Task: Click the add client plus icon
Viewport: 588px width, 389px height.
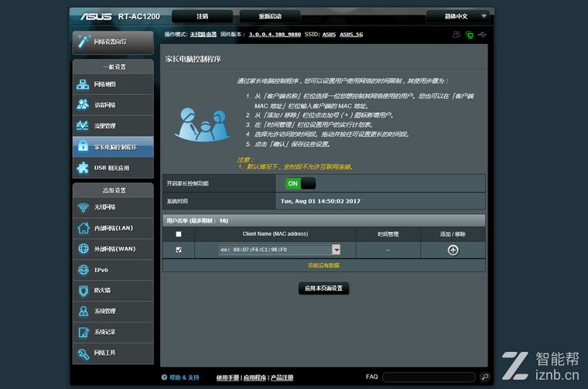Action: point(453,250)
